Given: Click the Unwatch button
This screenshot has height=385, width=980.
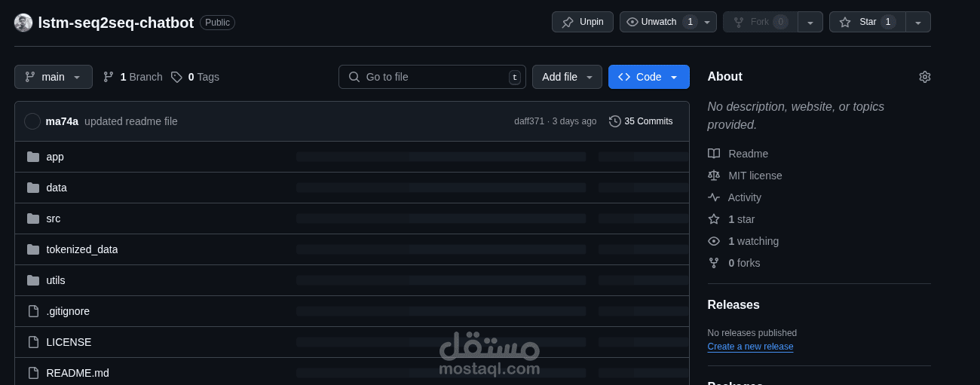Looking at the screenshot, I should [x=659, y=22].
